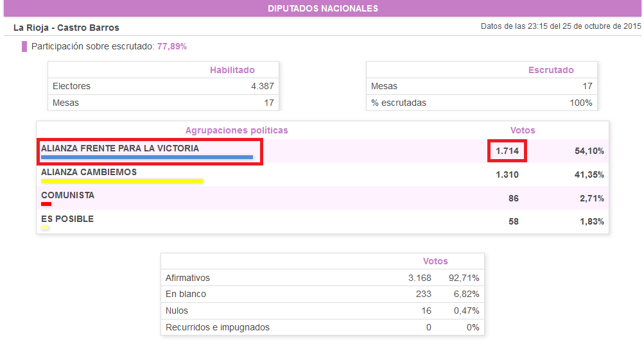Click the Escrutado column header

[551, 70]
